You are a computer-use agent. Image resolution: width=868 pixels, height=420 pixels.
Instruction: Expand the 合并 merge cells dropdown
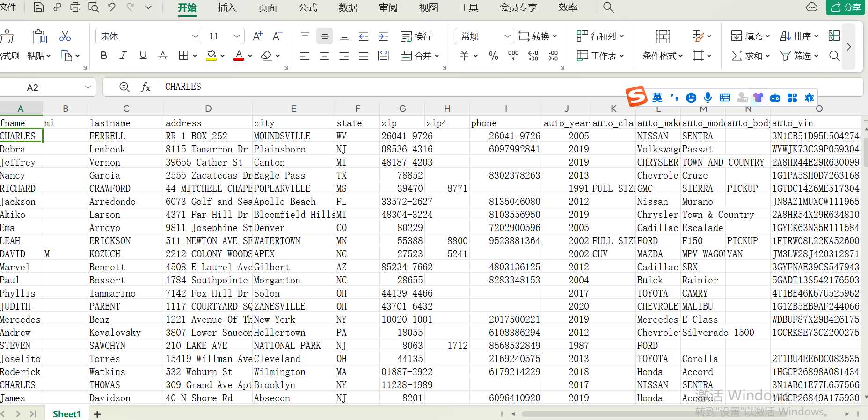point(437,56)
